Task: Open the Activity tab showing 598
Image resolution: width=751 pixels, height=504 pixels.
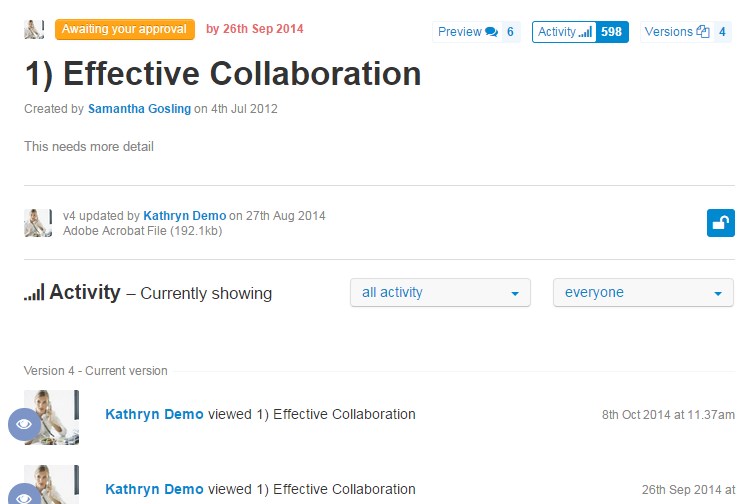Action: pyautogui.click(x=580, y=32)
